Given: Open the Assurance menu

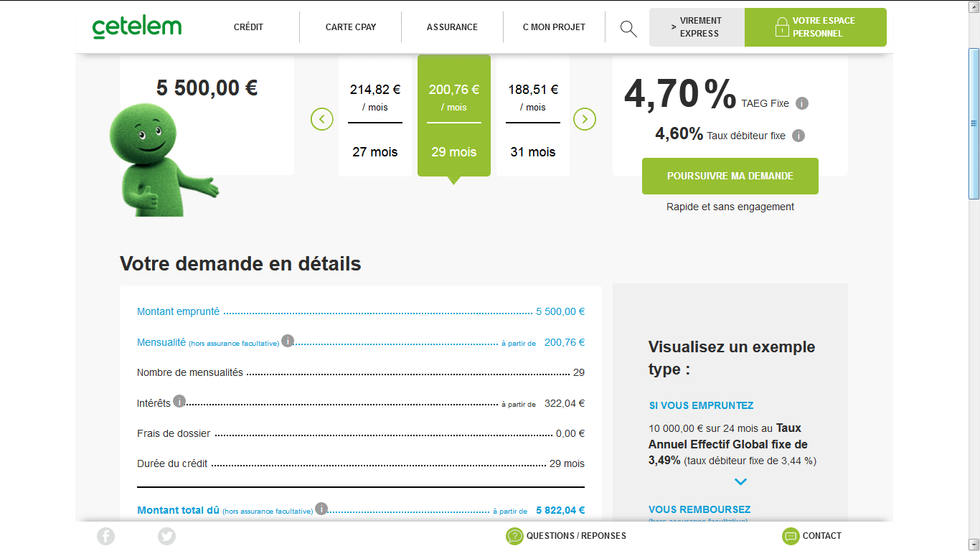Looking at the screenshot, I should (x=452, y=27).
